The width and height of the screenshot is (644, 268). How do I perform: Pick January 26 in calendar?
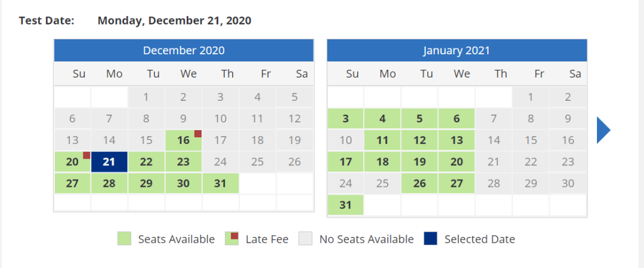[420, 183]
